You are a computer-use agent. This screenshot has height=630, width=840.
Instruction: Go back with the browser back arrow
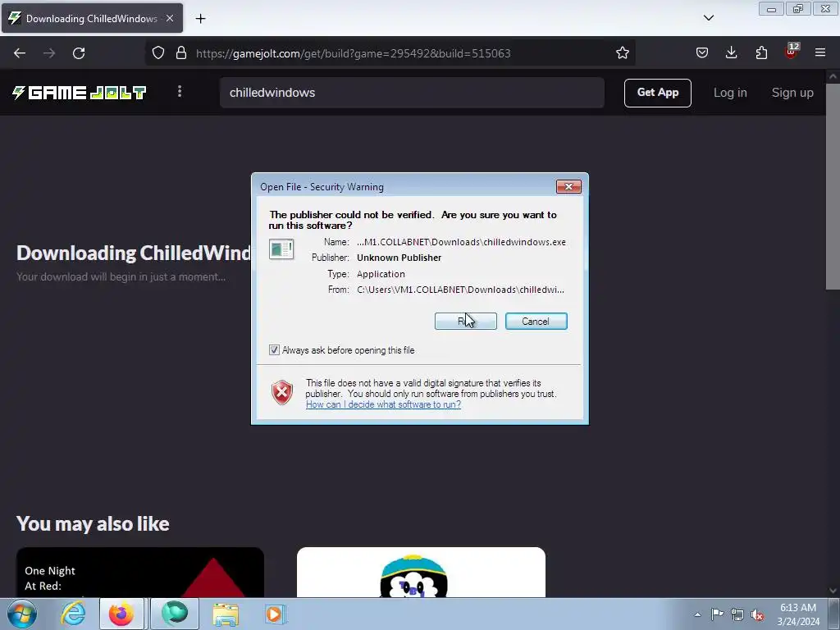pos(20,53)
